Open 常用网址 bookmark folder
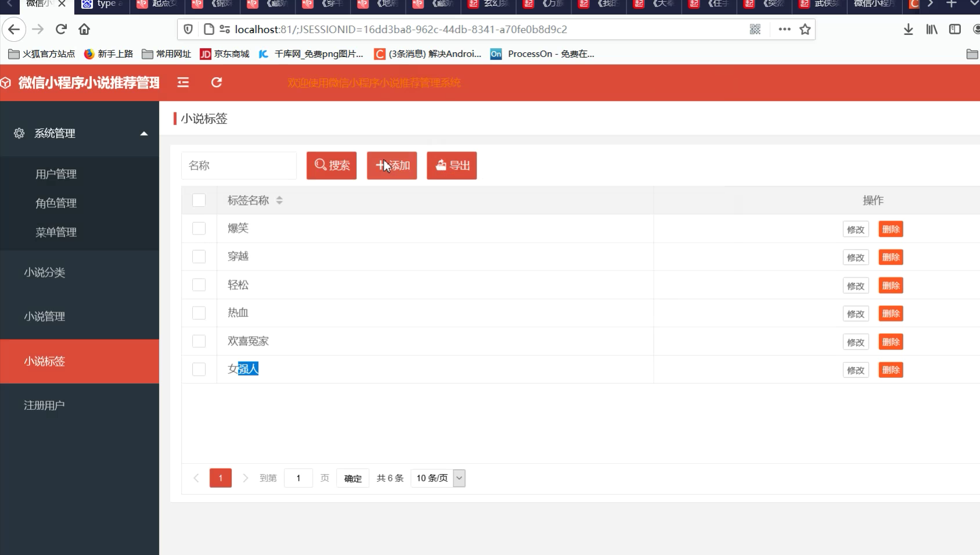The width and height of the screenshot is (980, 555). click(167, 54)
